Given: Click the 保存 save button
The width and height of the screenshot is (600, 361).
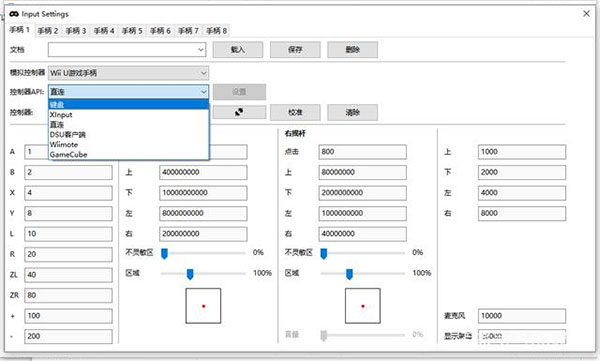Looking at the screenshot, I should 295,50.
